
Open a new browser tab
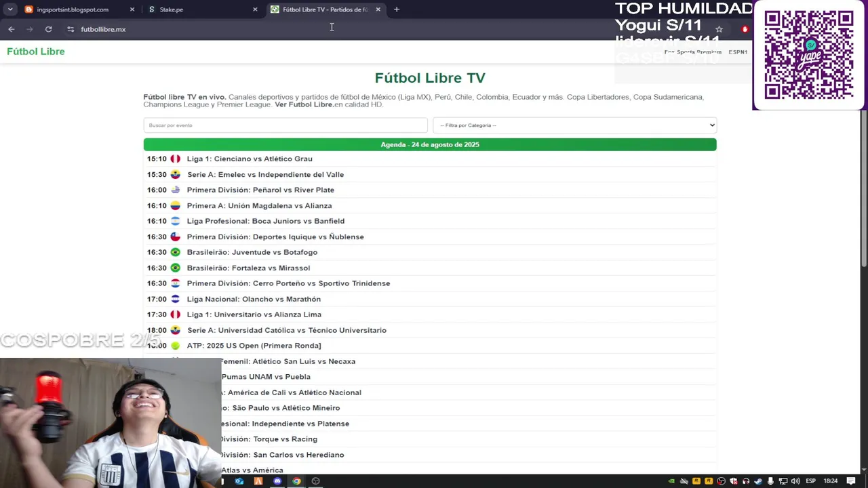(x=397, y=9)
